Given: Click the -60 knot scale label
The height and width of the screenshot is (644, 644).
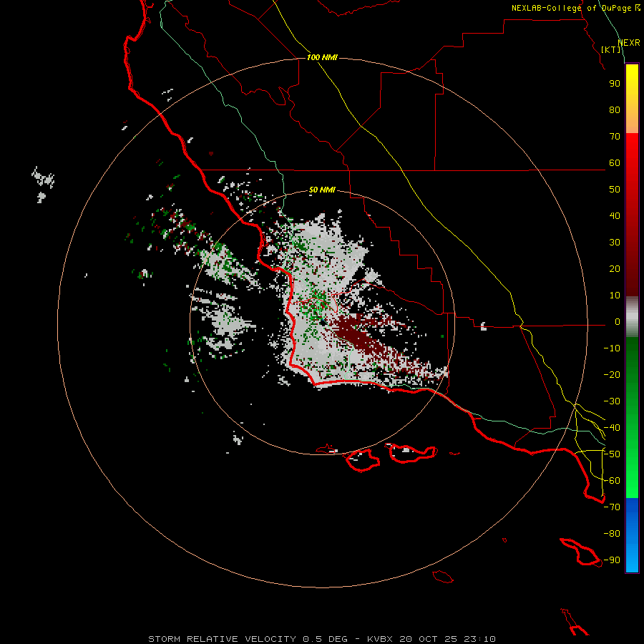Looking at the screenshot, I should [612, 481].
